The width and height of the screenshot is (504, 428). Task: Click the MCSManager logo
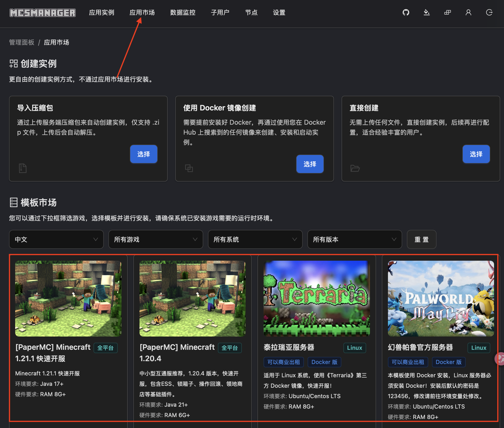pyautogui.click(x=43, y=13)
